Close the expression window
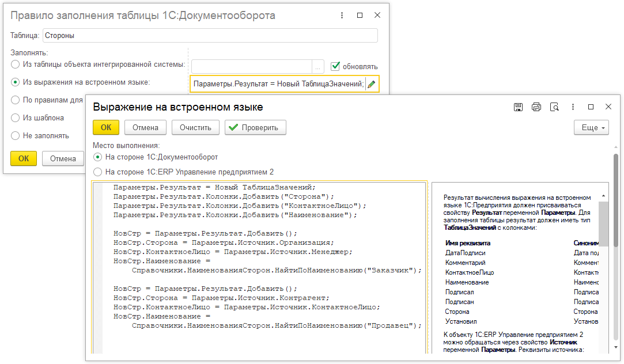Image resolution: width=624 pixels, height=364 pixels. click(608, 107)
